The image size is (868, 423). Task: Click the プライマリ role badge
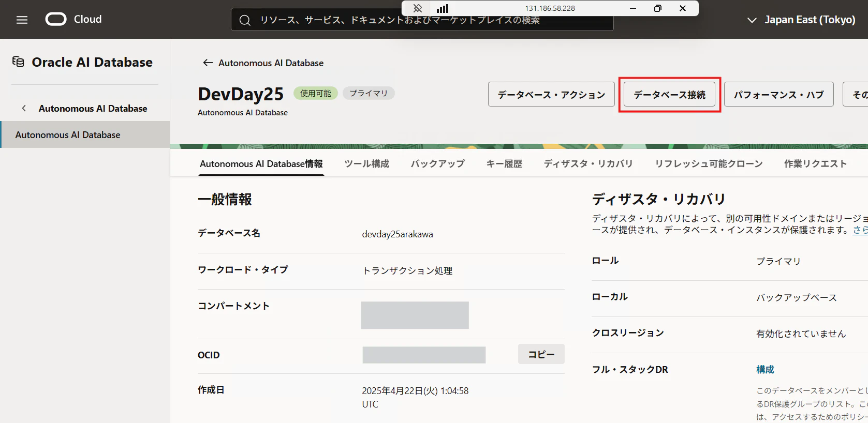[369, 93]
